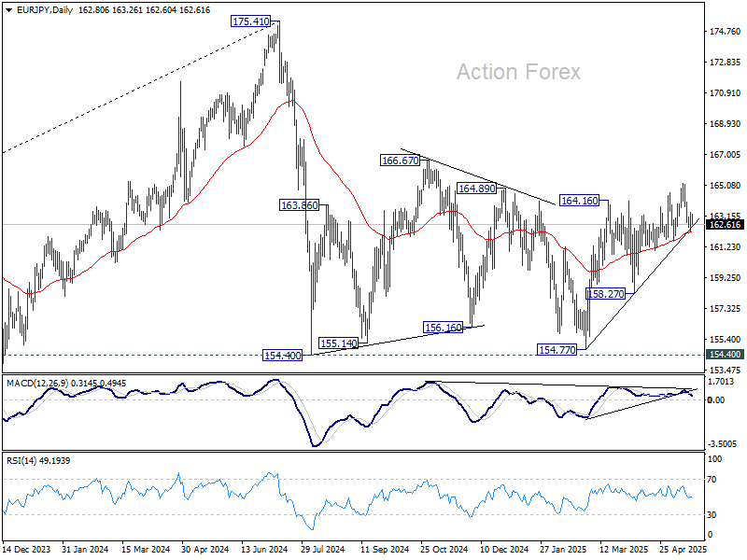747x560 pixels.
Task: Click the 25 Oct 2024 date label
Action: click(x=444, y=550)
